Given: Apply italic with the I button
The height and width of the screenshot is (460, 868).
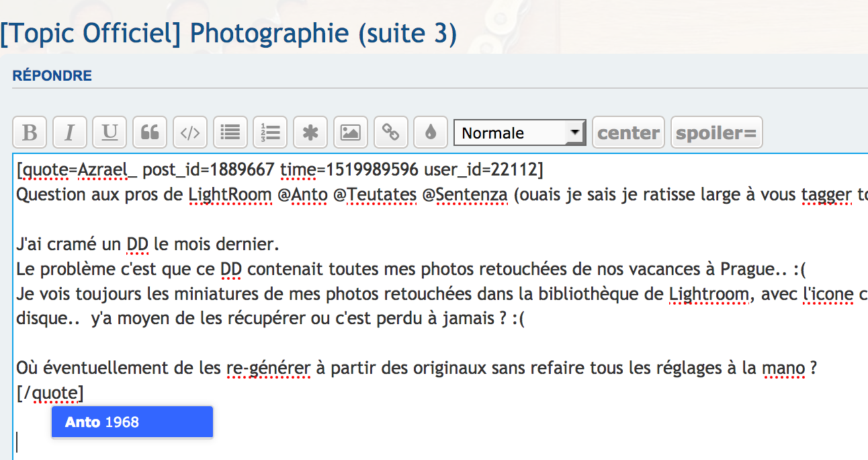Looking at the screenshot, I should click(69, 132).
